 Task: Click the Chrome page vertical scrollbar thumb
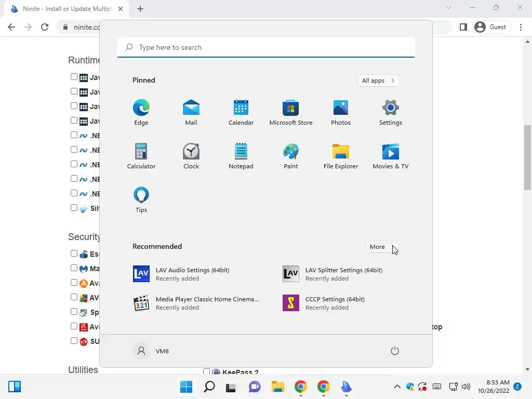(x=527, y=158)
